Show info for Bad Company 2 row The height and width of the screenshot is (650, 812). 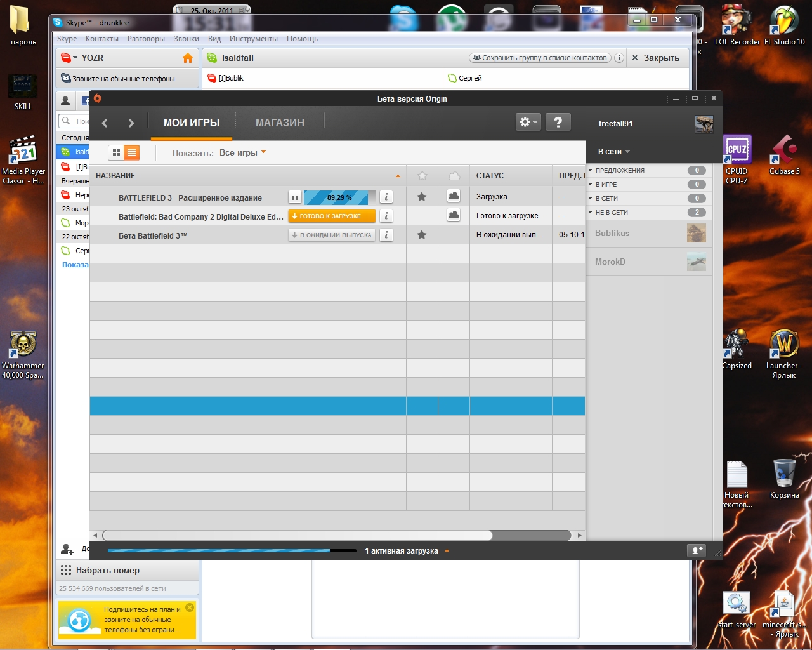pos(386,216)
